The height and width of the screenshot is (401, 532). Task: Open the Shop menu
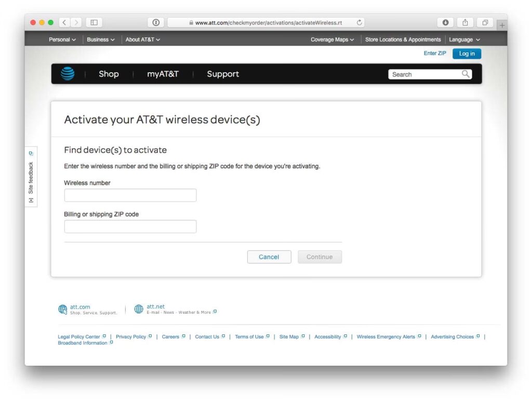(109, 74)
